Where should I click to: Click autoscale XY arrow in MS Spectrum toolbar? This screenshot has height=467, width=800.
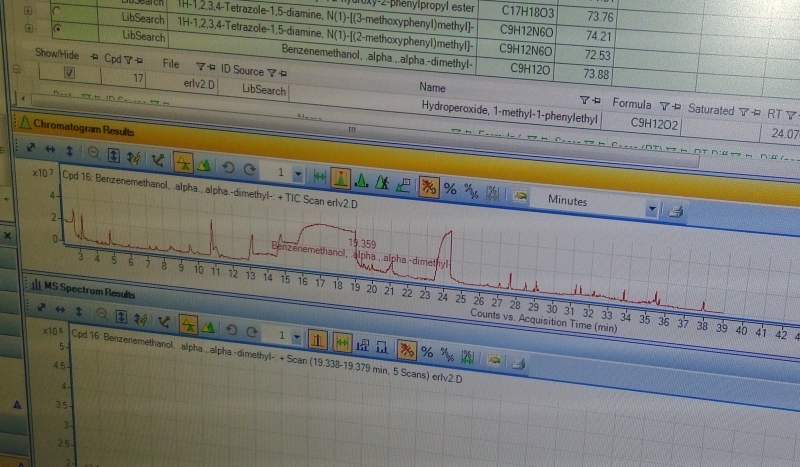click(41, 307)
